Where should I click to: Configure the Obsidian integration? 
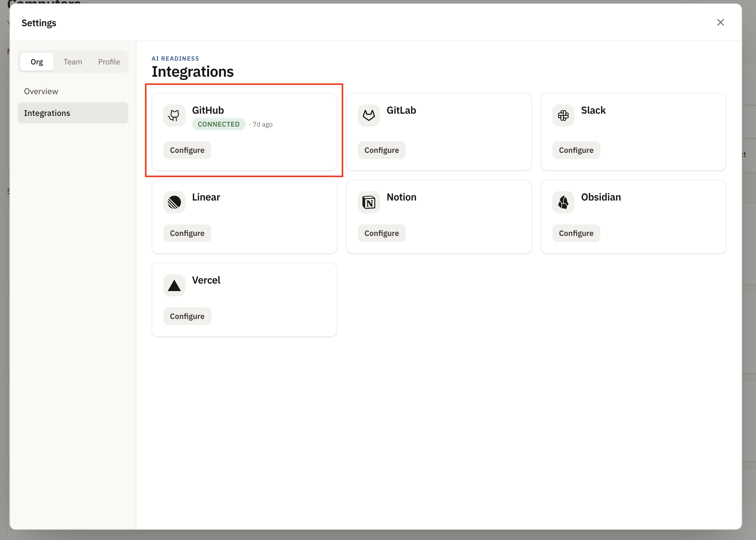click(576, 233)
